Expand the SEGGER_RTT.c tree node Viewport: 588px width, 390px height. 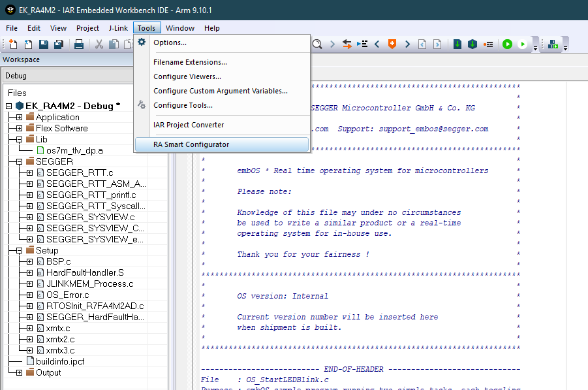(x=28, y=172)
